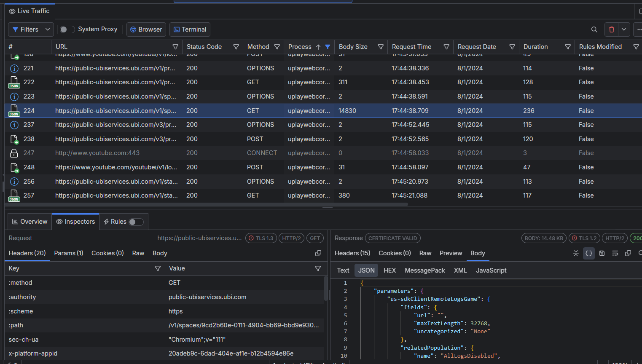Open the Value column filter in headers table
642x364 pixels.
click(318, 268)
